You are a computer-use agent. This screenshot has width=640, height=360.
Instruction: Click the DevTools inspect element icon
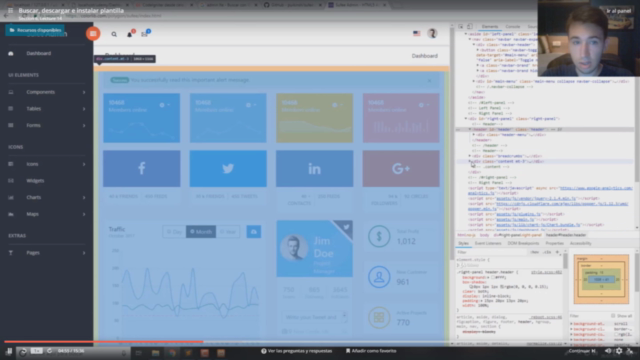(x=460, y=27)
